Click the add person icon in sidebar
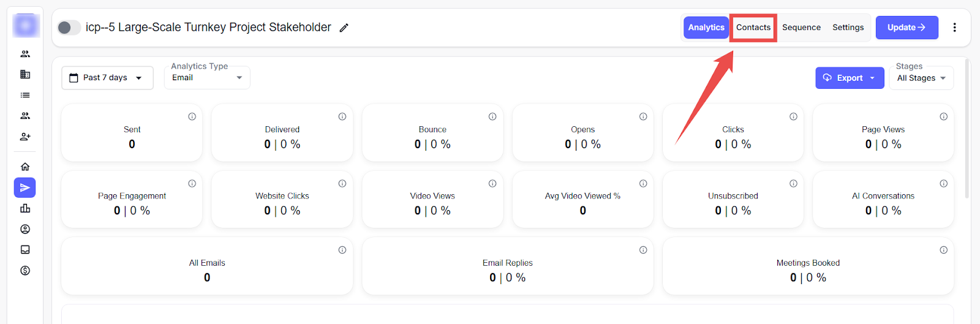This screenshot has width=980, height=324. [25, 137]
